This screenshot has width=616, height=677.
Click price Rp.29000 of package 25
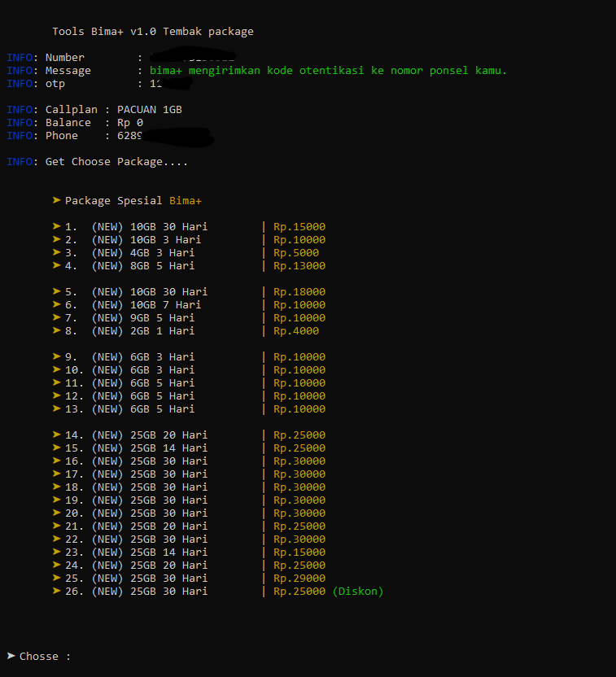(x=299, y=578)
